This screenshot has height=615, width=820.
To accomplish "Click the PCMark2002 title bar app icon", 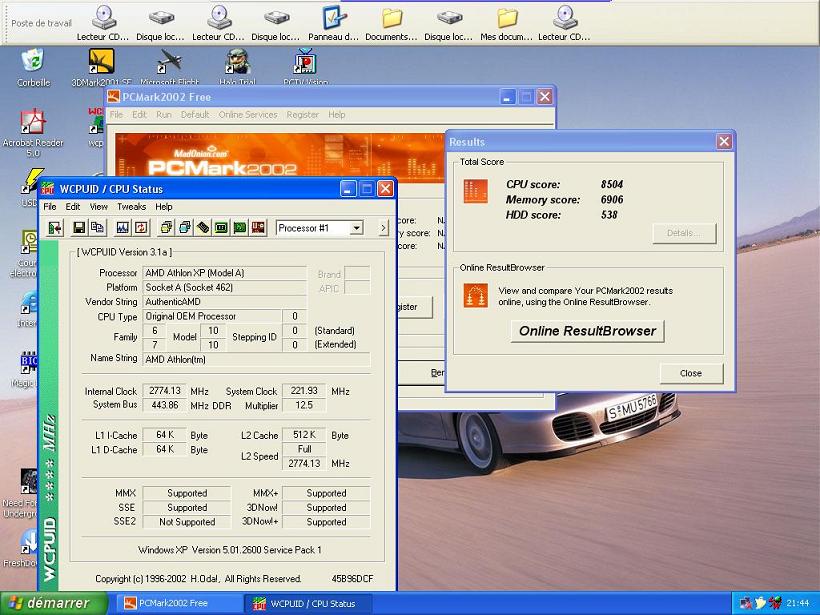I will point(113,97).
